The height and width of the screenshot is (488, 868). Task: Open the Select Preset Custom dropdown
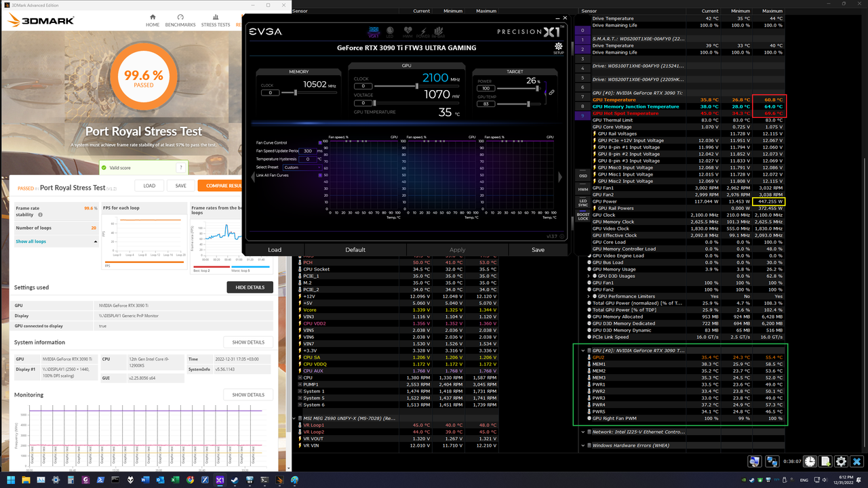tap(302, 167)
